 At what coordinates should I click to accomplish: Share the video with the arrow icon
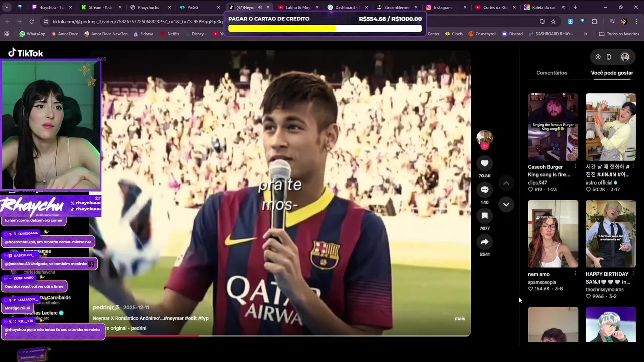[x=485, y=242]
